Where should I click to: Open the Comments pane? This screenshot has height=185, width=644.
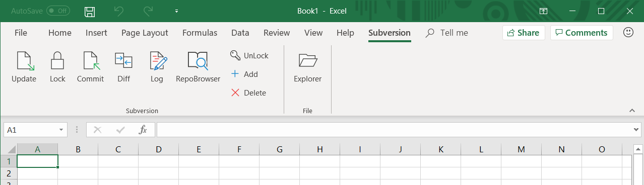(x=582, y=33)
